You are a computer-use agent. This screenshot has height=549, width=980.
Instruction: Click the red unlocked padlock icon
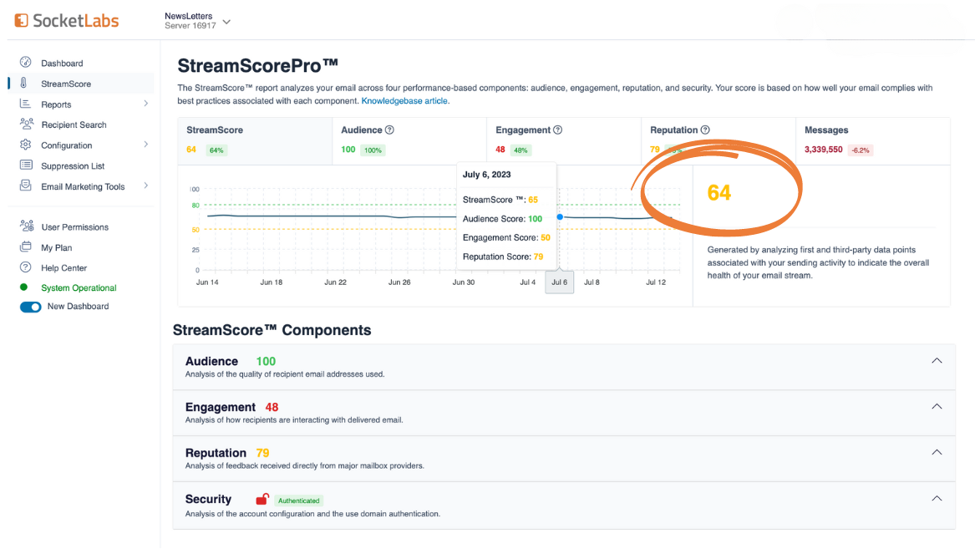click(x=262, y=499)
